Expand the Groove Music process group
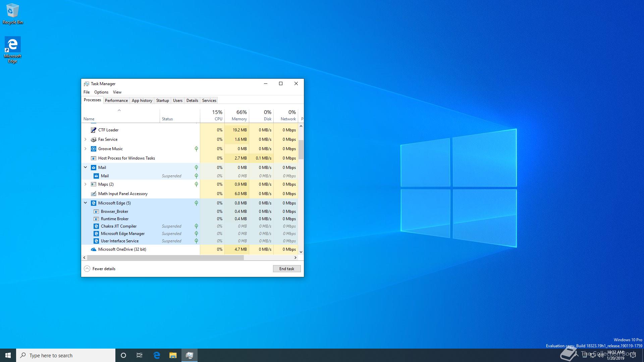Viewport: 644px width, 362px height. (85, 149)
